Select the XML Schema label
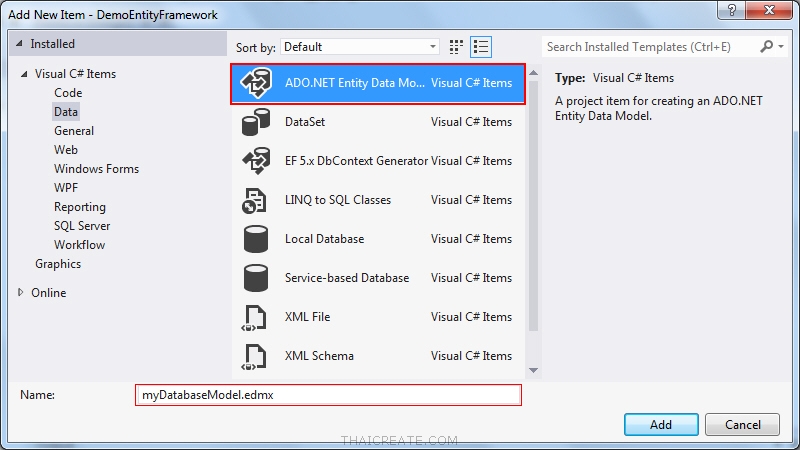The image size is (800, 450). (319, 356)
